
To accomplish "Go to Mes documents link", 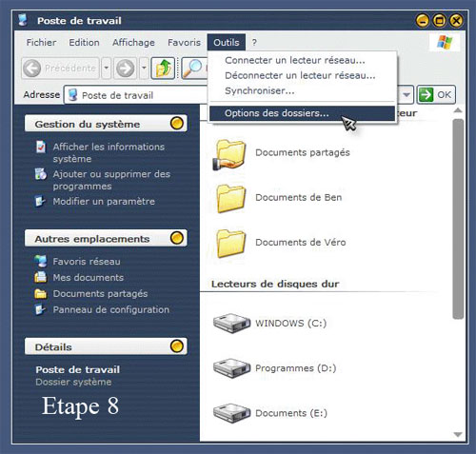I will [x=89, y=278].
